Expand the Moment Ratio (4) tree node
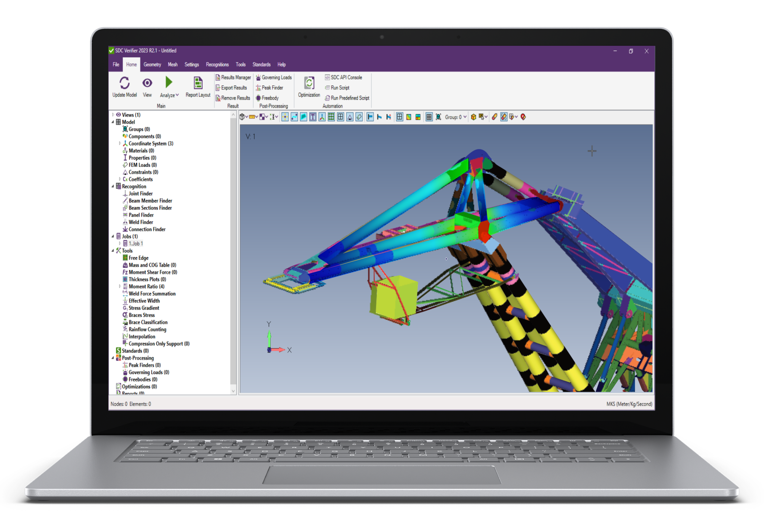Screen dimensions: 764x532 [x=120, y=286]
